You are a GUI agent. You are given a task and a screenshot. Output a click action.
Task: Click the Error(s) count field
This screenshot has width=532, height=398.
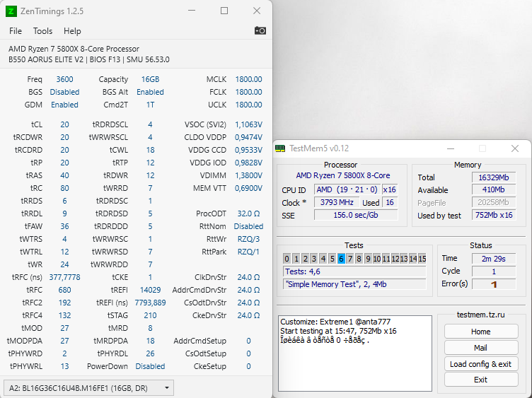[494, 284]
